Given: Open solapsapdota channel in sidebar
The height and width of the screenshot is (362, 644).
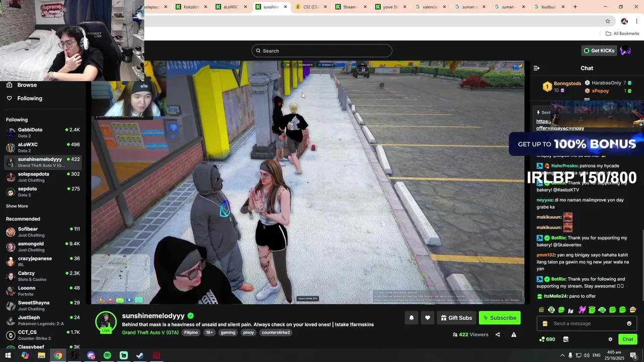Looking at the screenshot, I should pyautogui.click(x=43, y=177).
